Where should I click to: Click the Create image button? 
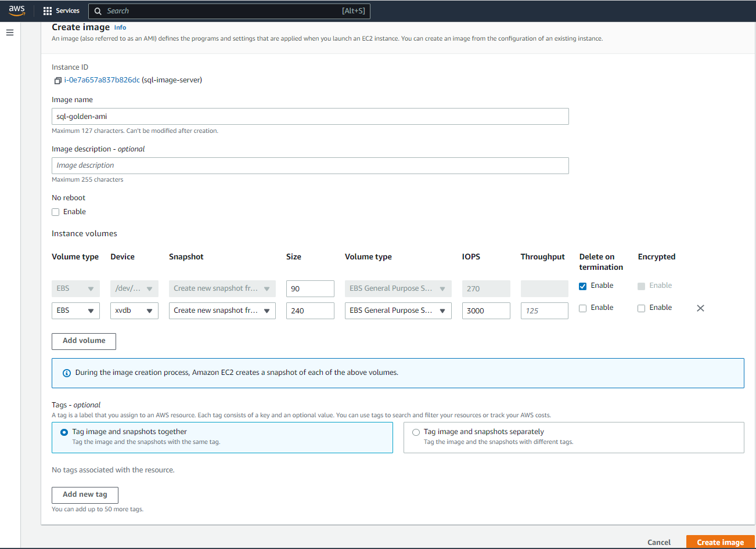(x=720, y=542)
